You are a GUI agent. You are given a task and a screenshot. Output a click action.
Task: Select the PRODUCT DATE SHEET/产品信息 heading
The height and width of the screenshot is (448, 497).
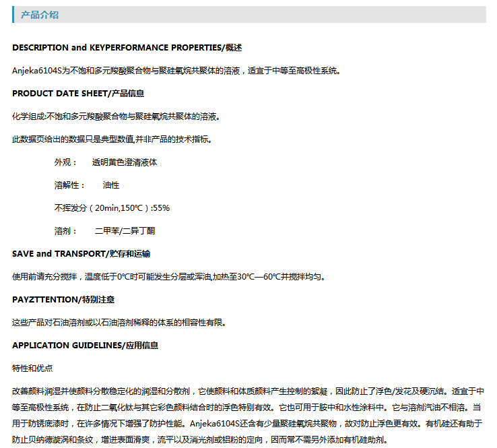[x=78, y=94]
